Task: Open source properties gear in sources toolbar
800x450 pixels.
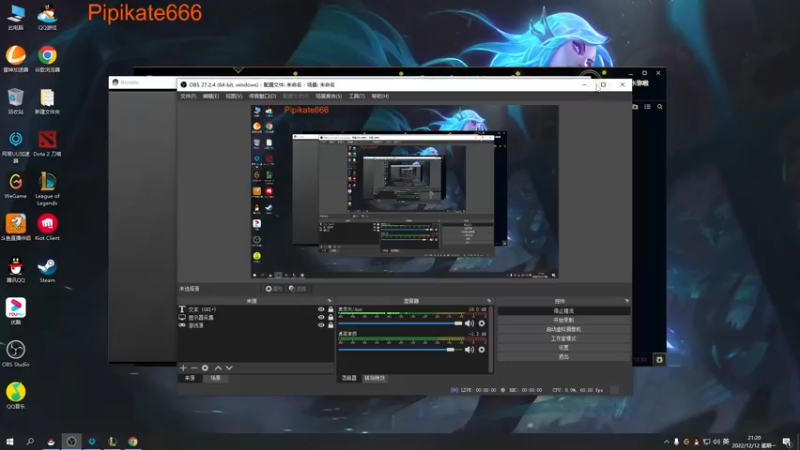Action: click(x=205, y=368)
